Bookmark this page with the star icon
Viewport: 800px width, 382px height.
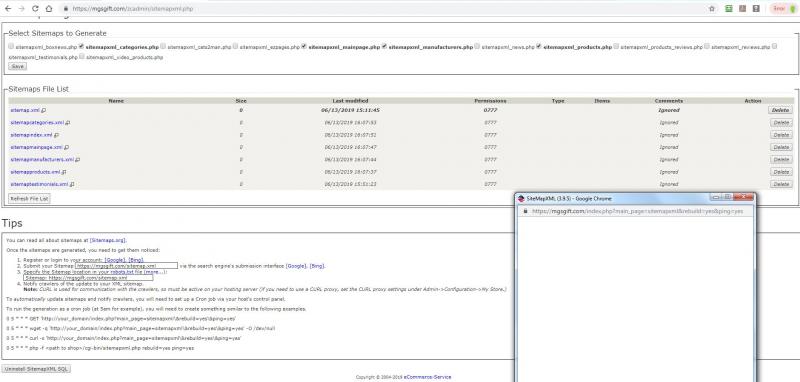[x=712, y=9]
